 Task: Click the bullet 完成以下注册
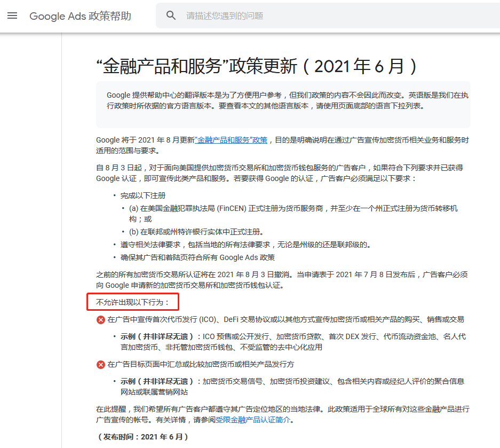coord(143,195)
